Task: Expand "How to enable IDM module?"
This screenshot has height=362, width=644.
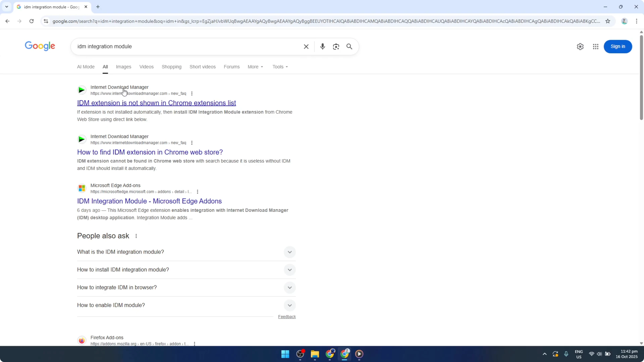Action: point(289,305)
